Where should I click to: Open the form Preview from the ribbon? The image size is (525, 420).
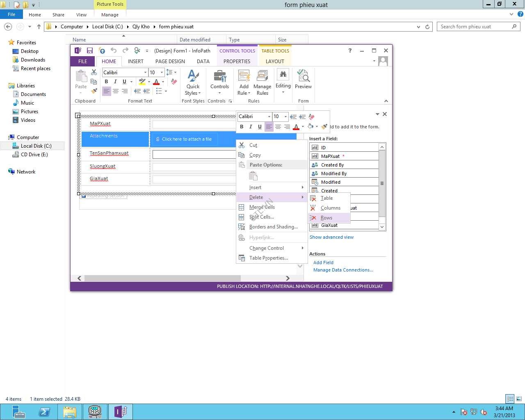click(303, 80)
